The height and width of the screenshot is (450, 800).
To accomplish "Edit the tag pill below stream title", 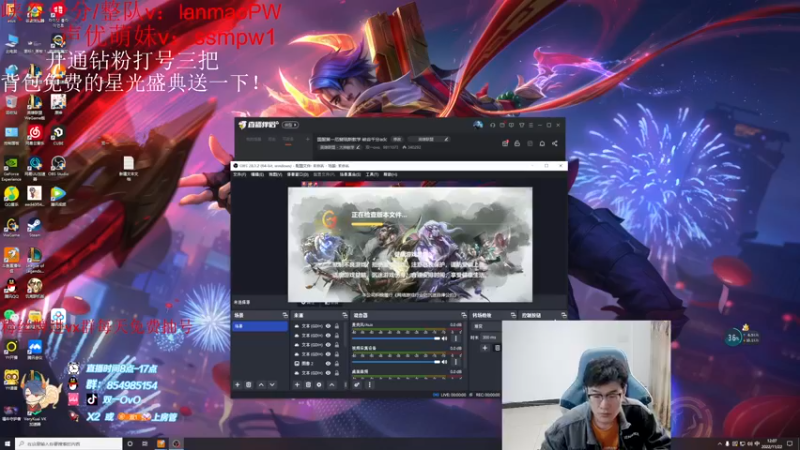I will pos(339,147).
